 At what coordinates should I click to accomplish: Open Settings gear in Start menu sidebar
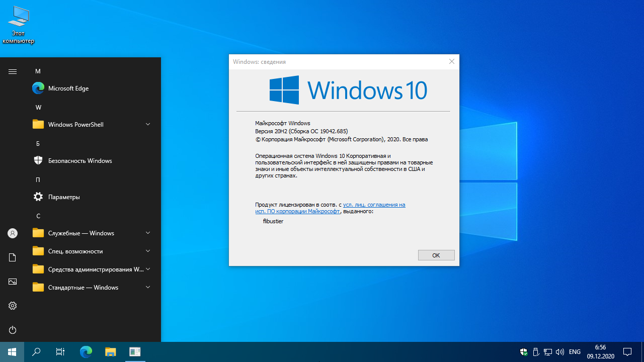[13, 306]
